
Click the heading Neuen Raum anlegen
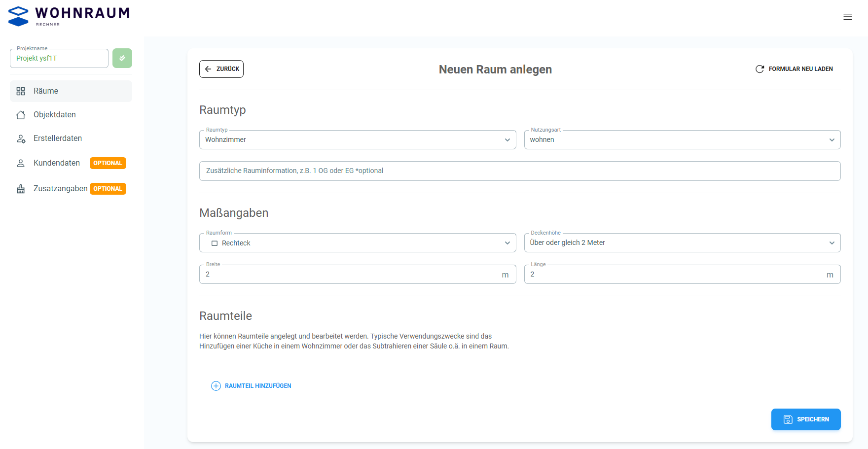495,69
